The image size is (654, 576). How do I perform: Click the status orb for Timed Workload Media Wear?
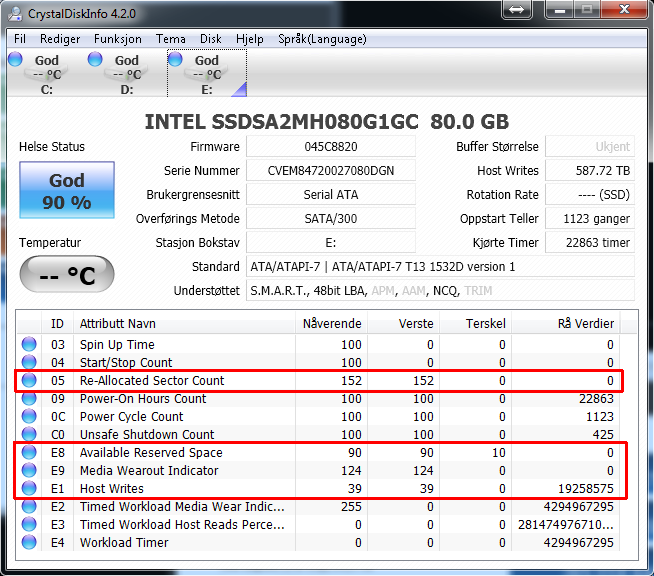pos(29,506)
